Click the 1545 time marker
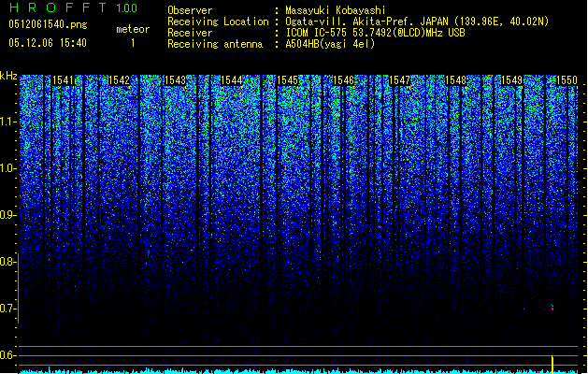The width and height of the screenshot is (588, 374). (287, 80)
